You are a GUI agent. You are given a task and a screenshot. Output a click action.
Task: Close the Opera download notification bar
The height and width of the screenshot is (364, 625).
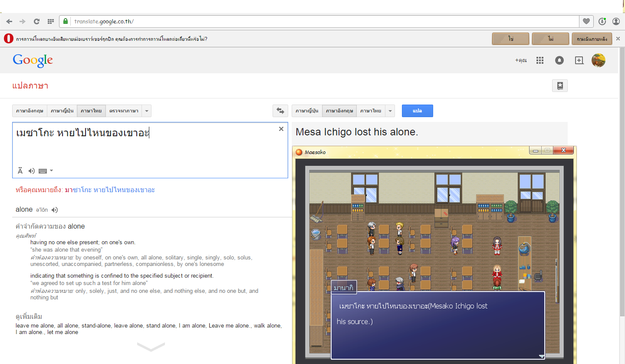(618, 39)
